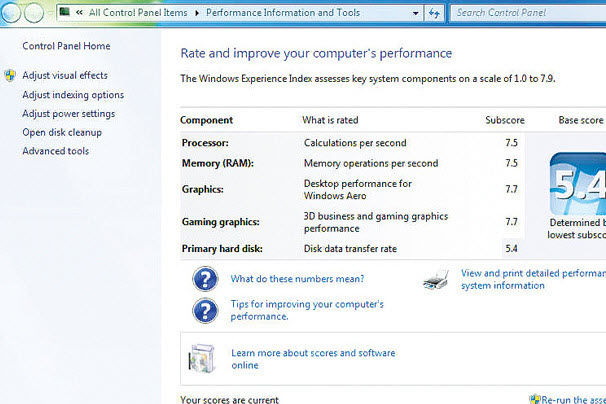Open Tips for improving your computer's performance
Image resolution: width=606 pixels, height=404 pixels.
307,310
